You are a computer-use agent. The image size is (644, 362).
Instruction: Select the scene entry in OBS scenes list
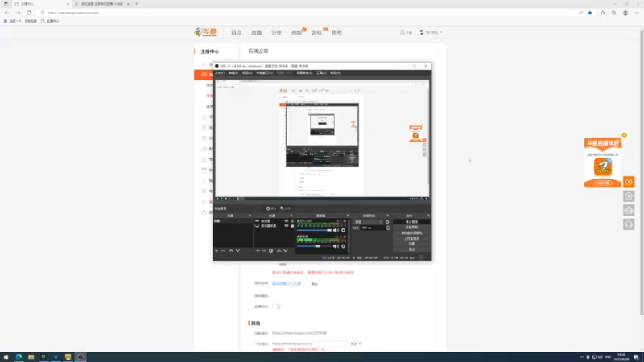click(233, 220)
